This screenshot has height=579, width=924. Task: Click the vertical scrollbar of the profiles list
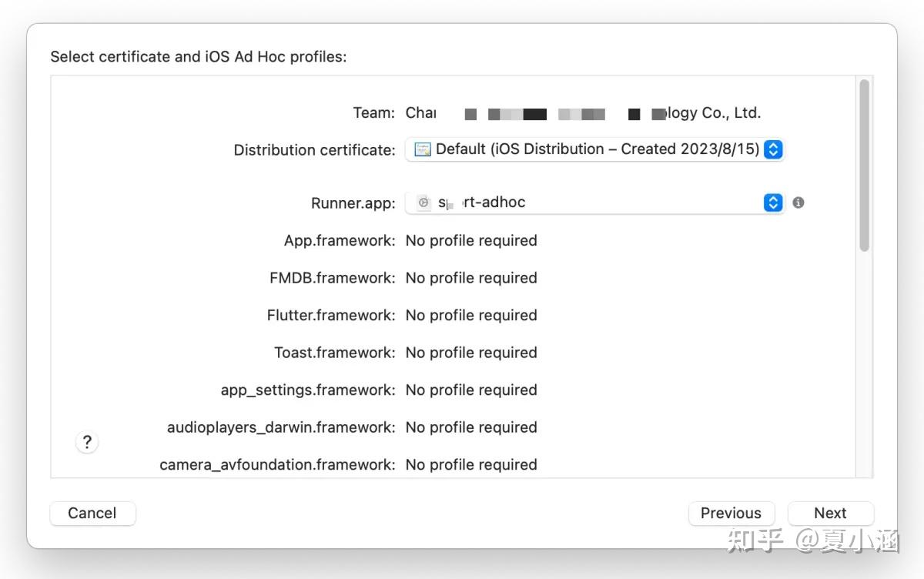(x=864, y=166)
